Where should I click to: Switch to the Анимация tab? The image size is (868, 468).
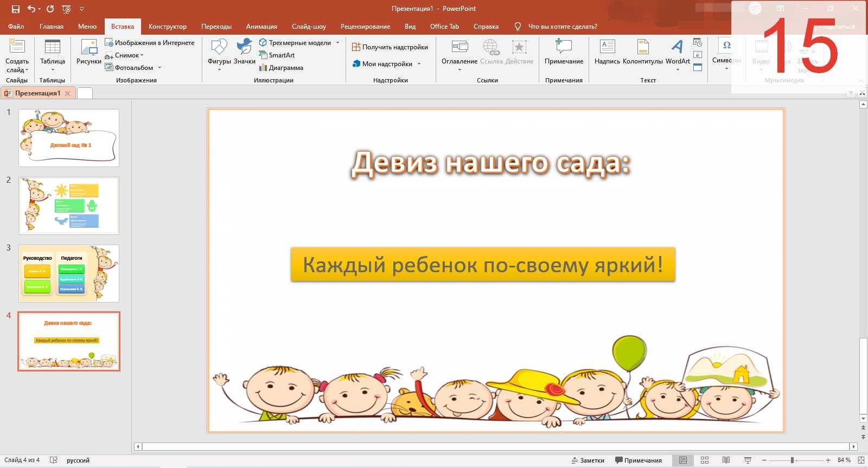(261, 27)
